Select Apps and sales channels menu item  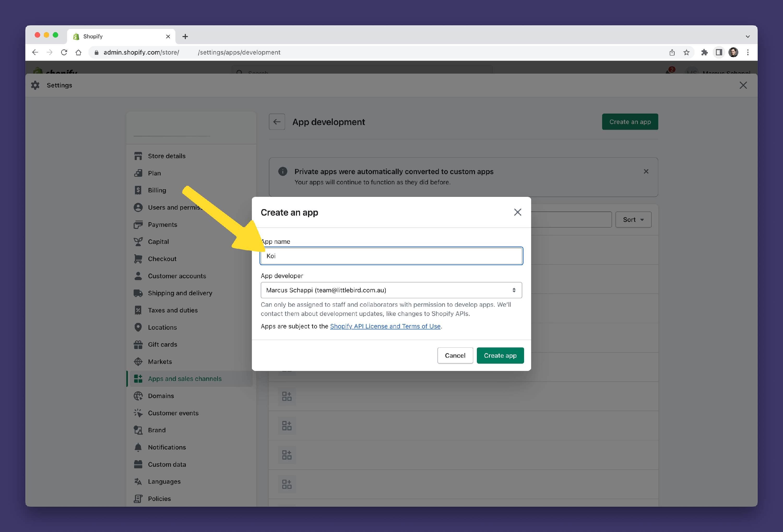click(x=185, y=379)
